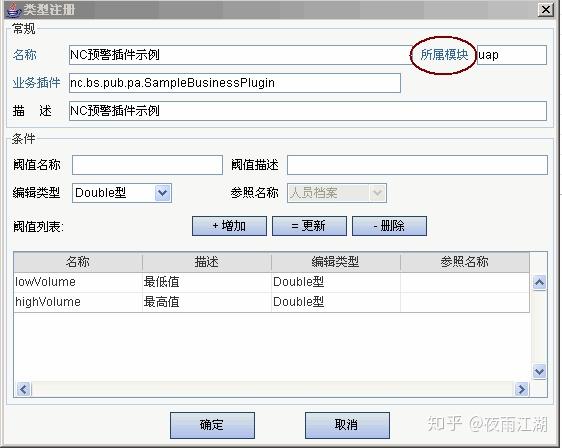Confirm with the 确定 button
This screenshot has height=448, width=562.
click(x=212, y=425)
